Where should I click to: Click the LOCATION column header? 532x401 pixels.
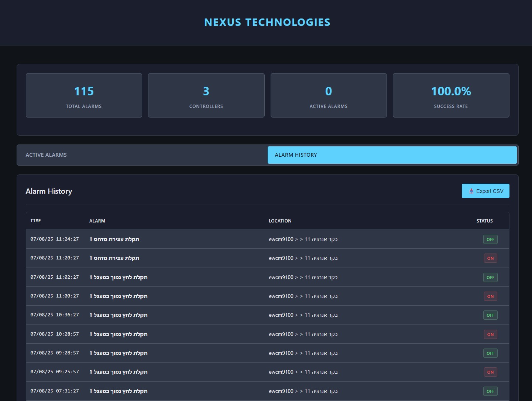tap(280, 221)
